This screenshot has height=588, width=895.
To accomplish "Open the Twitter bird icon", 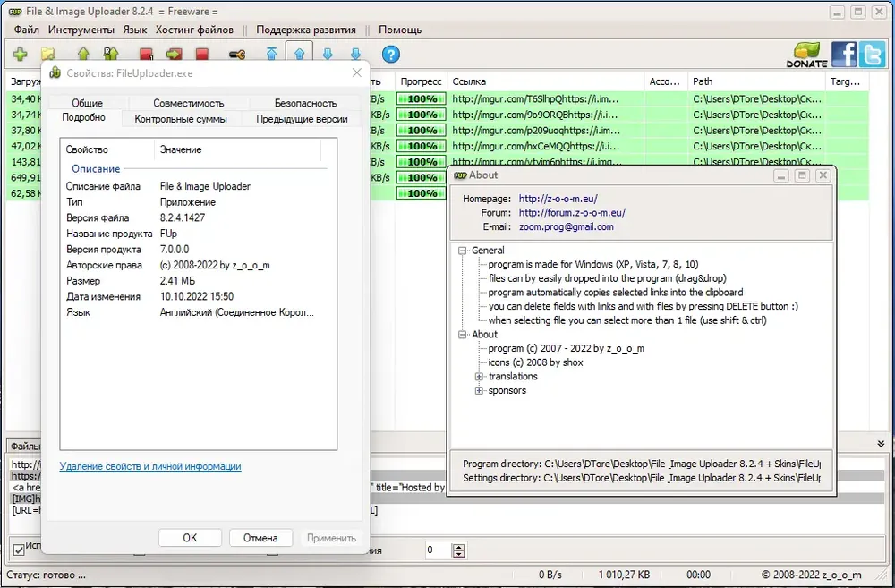I will click(872, 55).
